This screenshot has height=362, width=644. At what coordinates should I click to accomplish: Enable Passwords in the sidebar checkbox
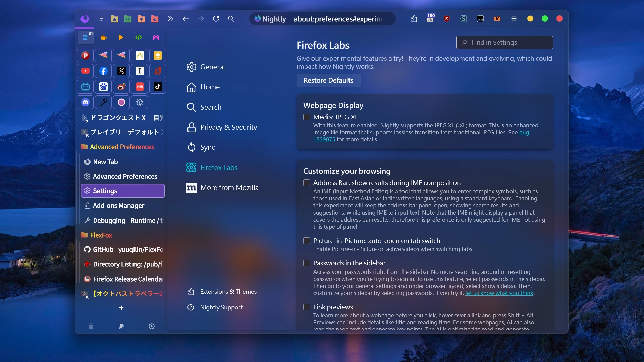tap(307, 263)
